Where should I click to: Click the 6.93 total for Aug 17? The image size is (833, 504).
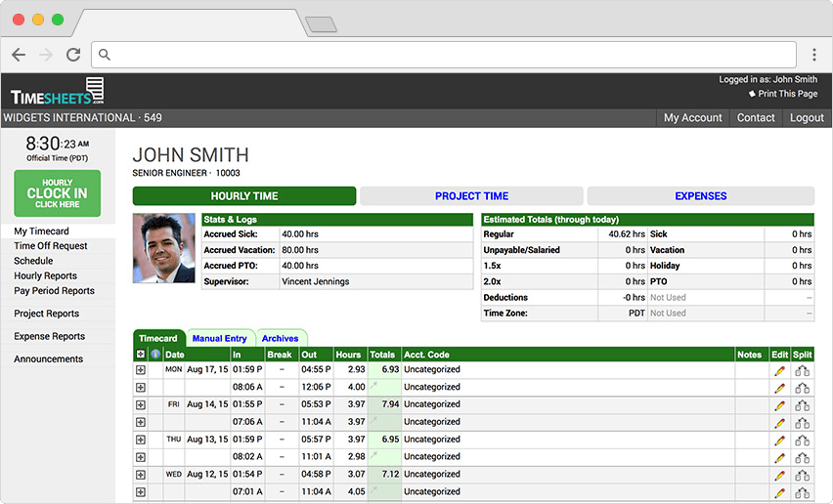tap(390, 369)
